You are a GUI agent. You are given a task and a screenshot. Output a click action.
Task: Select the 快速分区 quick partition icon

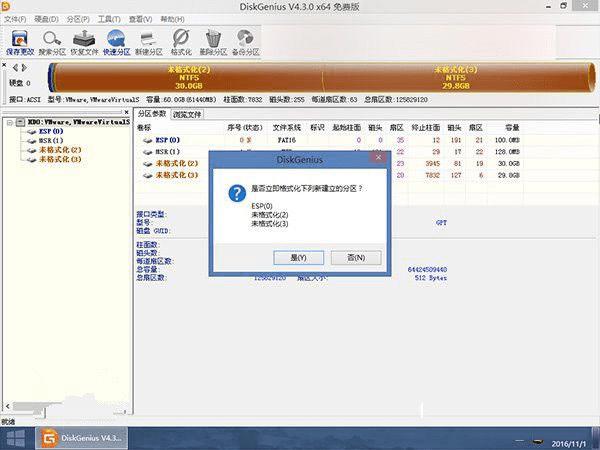tap(116, 43)
